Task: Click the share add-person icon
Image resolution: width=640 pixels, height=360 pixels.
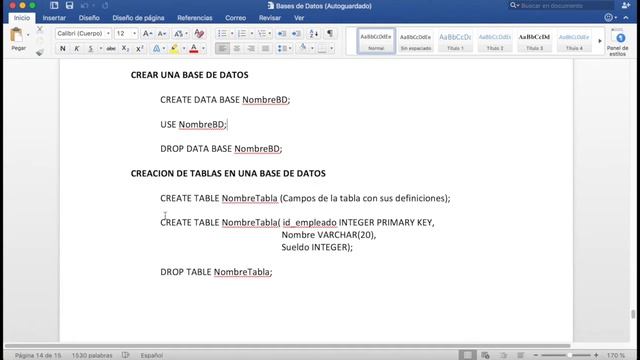Action: (625, 5)
